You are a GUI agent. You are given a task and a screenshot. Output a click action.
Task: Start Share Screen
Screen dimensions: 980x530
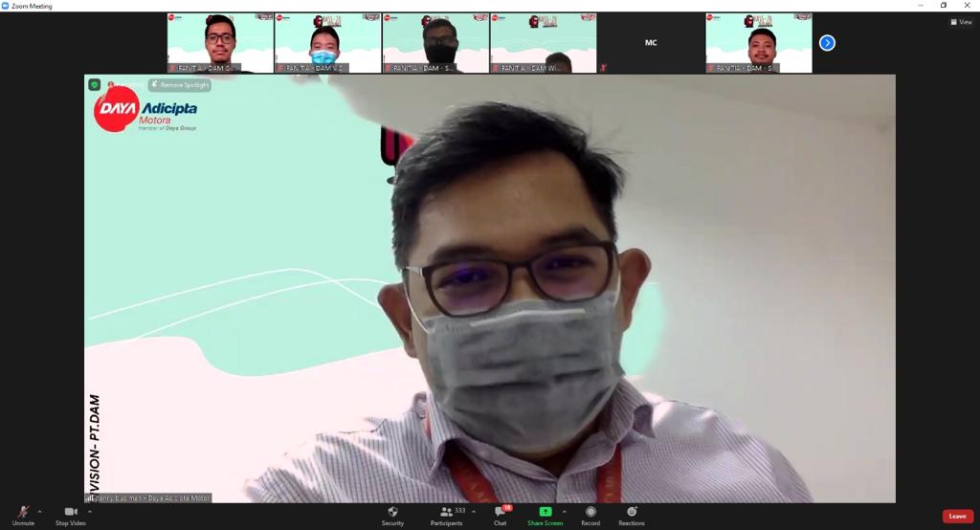coord(545,516)
